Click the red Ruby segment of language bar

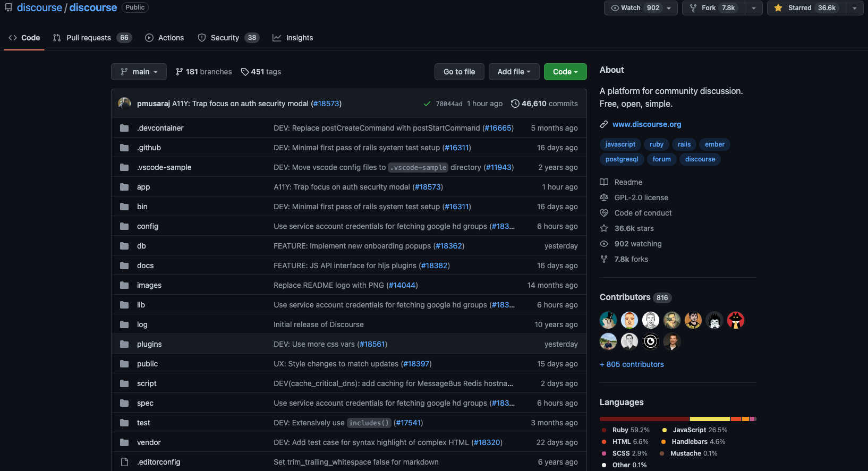coord(644,419)
